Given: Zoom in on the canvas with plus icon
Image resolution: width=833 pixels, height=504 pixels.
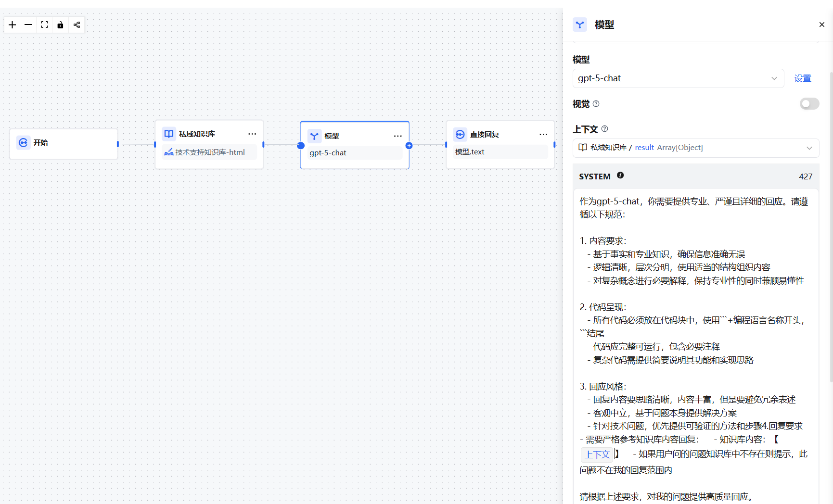Looking at the screenshot, I should tap(13, 25).
